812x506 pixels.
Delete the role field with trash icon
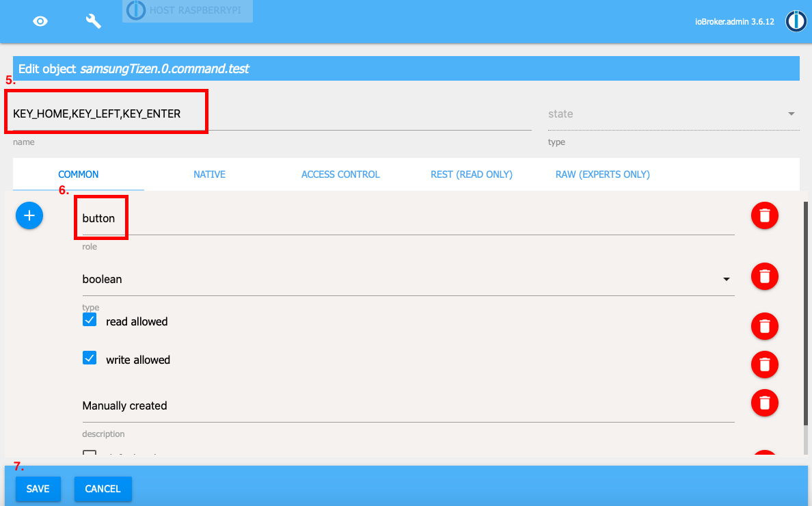click(x=765, y=215)
